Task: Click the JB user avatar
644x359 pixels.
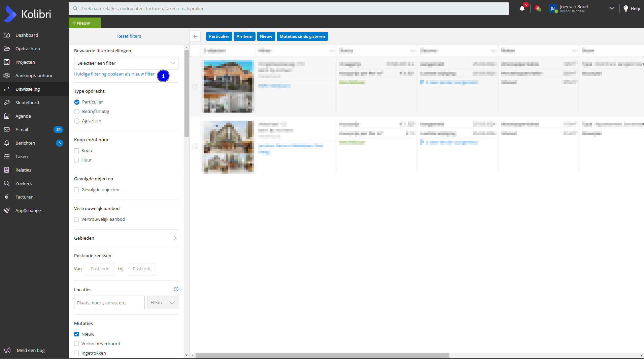Action: coord(553,8)
